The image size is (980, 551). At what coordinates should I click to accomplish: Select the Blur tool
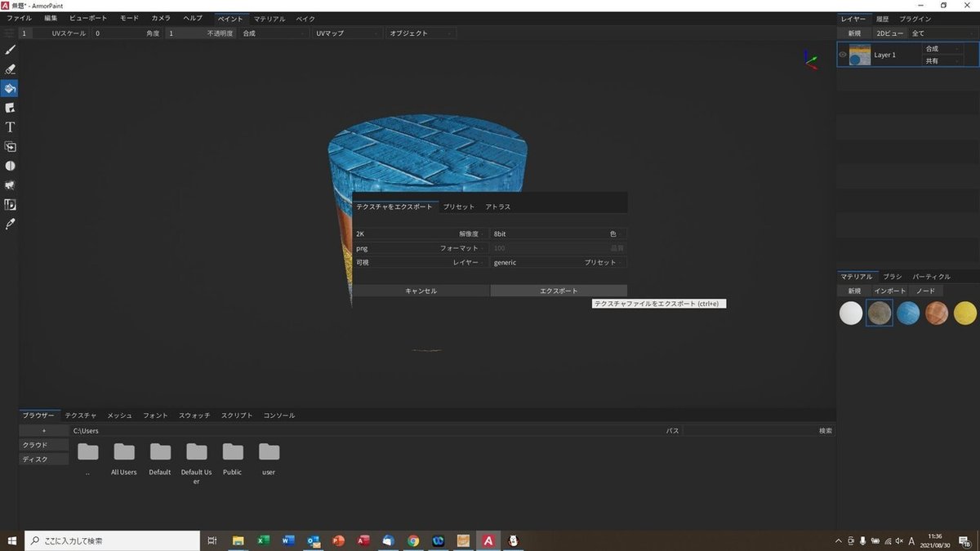pos(11,166)
